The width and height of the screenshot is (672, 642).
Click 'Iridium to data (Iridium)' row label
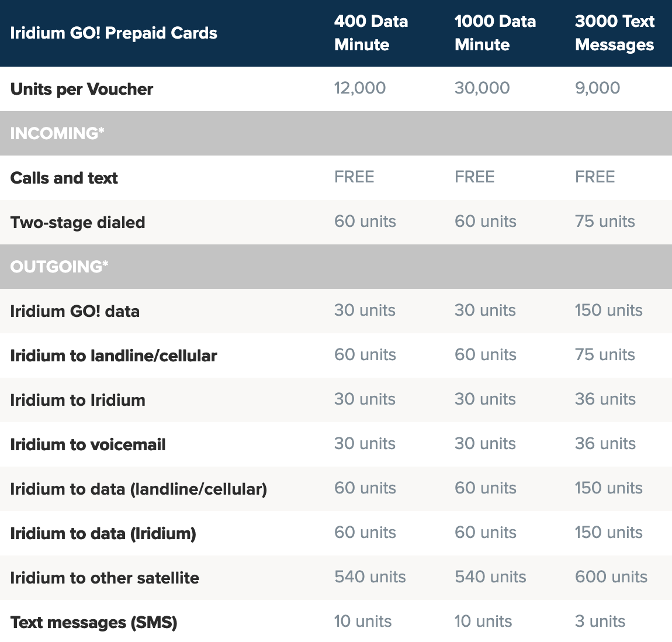tap(103, 534)
